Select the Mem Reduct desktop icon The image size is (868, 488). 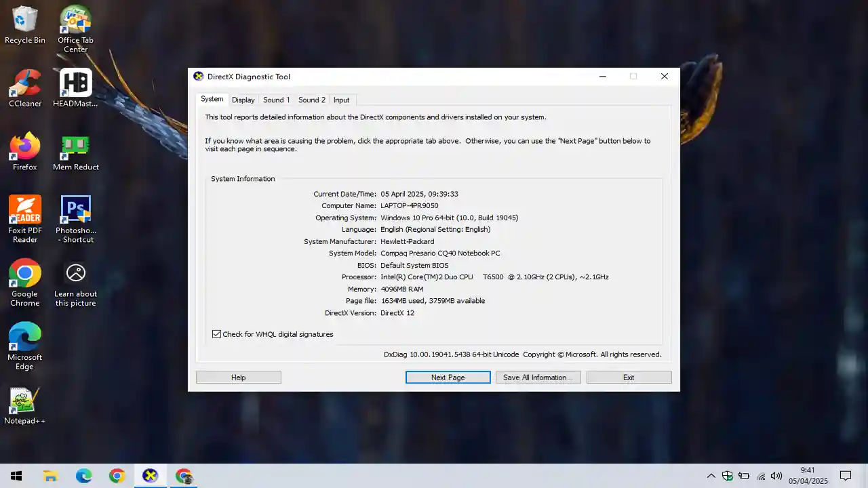(x=76, y=151)
